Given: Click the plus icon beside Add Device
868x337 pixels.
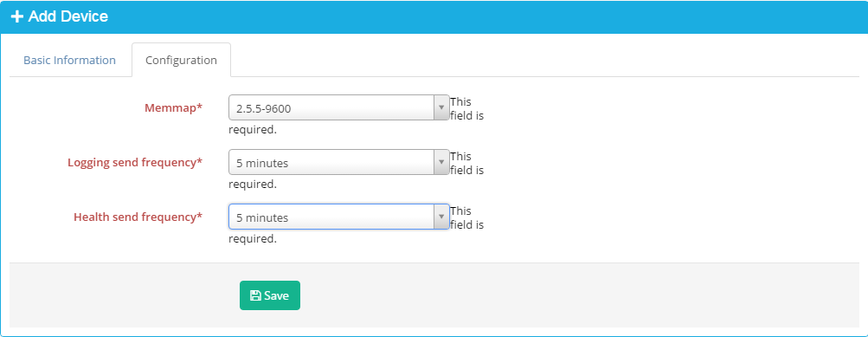Looking at the screenshot, I should [x=17, y=16].
